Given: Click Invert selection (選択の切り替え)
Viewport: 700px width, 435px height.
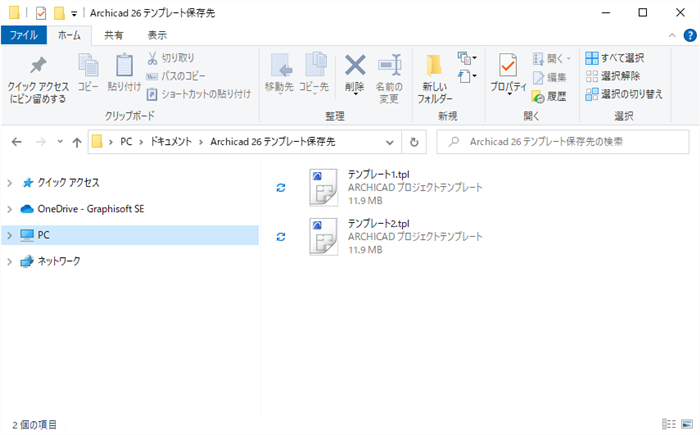Looking at the screenshot, I should click(x=624, y=94).
